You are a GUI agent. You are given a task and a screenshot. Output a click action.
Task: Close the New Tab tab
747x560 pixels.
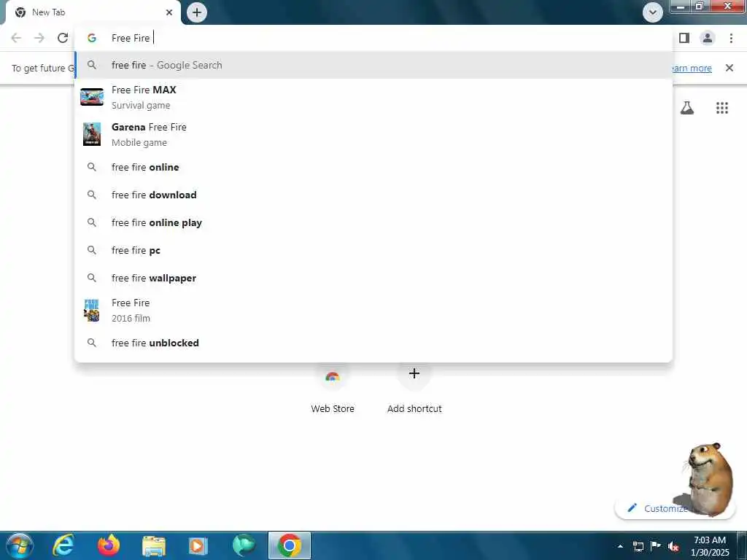pos(169,12)
